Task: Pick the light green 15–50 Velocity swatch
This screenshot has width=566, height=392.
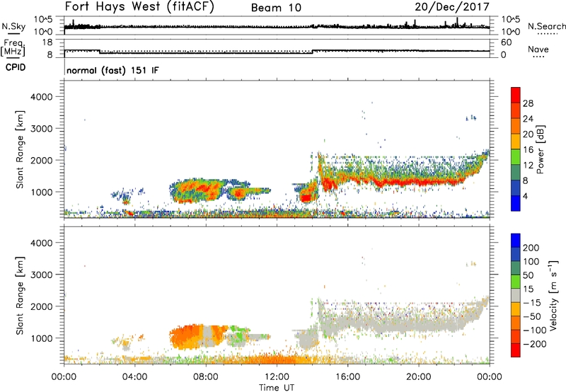Action: 516,282
